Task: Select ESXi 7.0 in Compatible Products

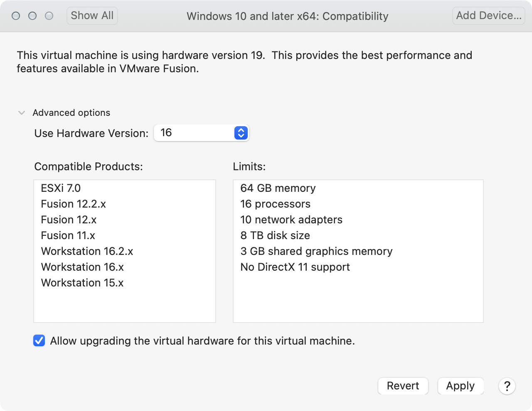Action: 61,188
